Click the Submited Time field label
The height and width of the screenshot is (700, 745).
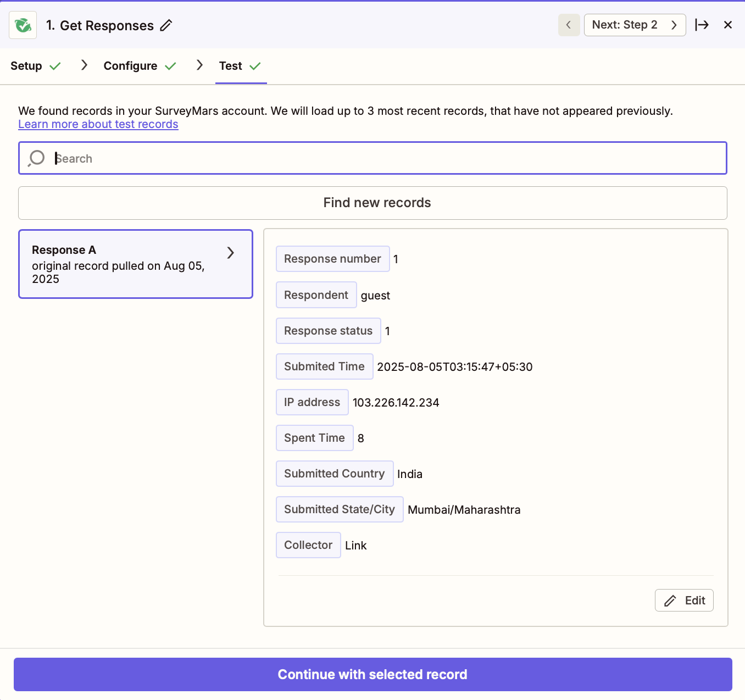click(x=325, y=366)
